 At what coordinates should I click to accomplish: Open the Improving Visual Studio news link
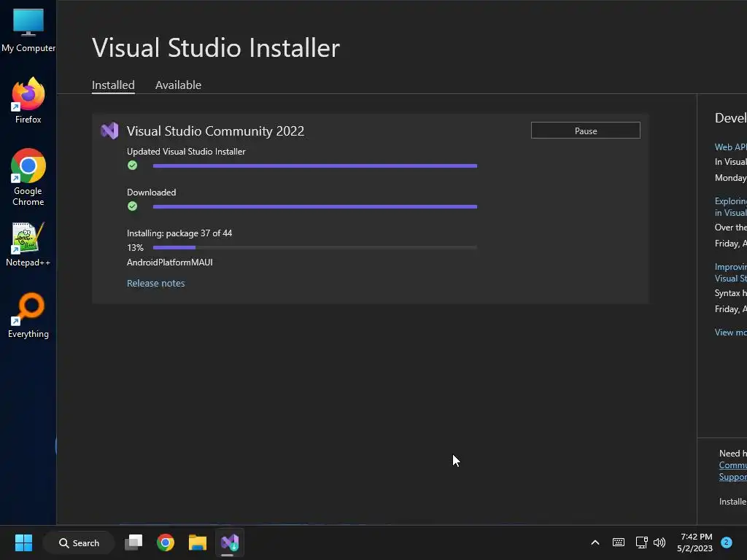point(730,273)
